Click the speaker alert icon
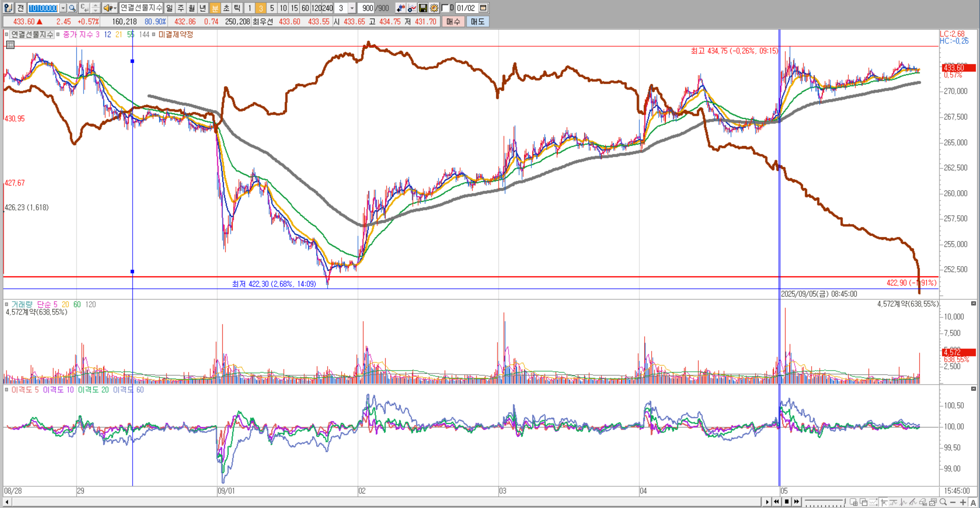Image resolution: width=980 pixels, height=508 pixels. tap(107, 8)
